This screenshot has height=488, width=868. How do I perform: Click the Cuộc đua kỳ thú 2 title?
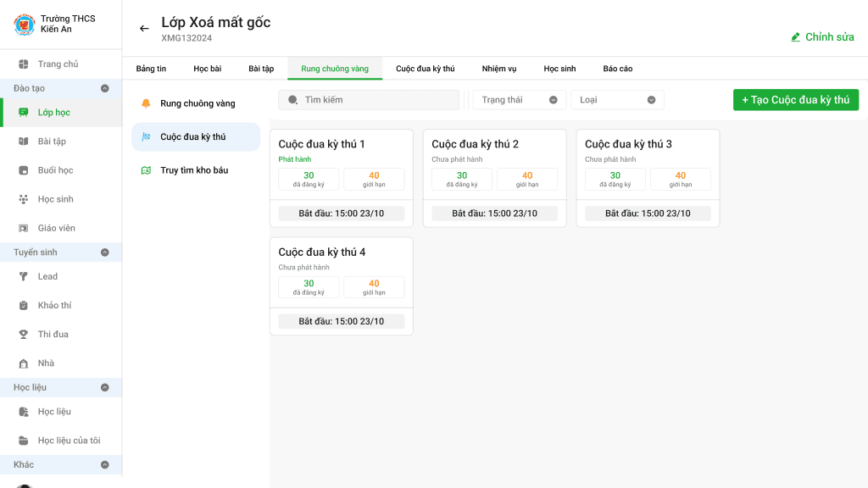475,144
